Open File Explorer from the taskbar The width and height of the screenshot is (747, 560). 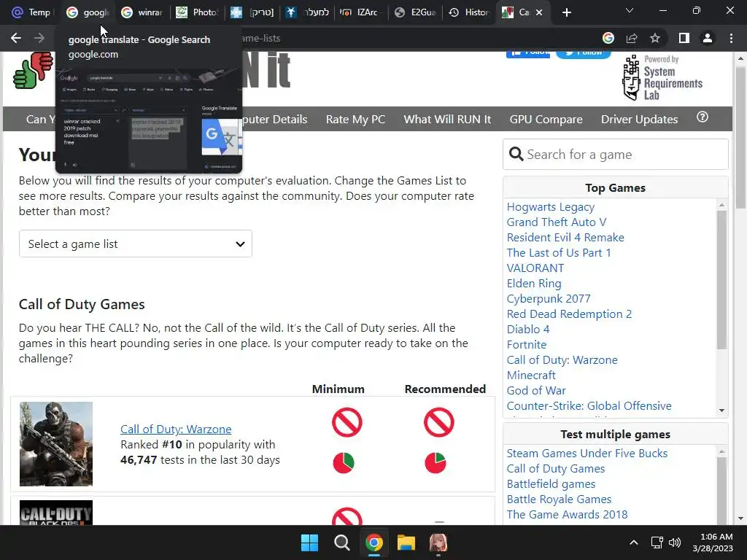pyautogui.click(x=406, y=542)
